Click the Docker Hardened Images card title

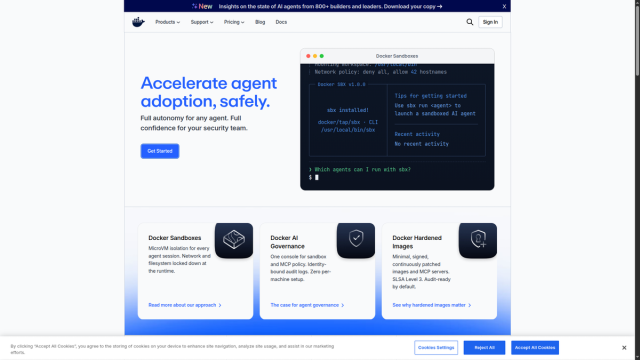tap(417, 242)
